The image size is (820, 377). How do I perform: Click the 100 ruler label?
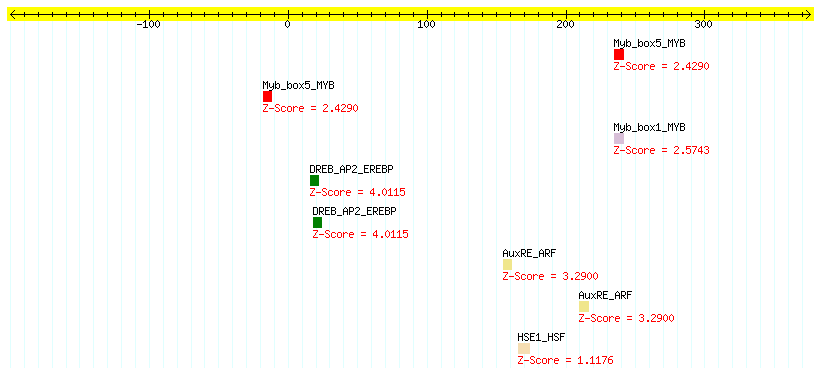pyautogui.click(x=427, y=25)
